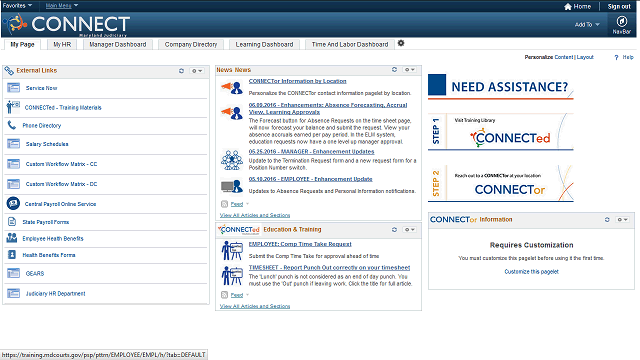This screenshot has width=640, height=360.
Task: Click the gear icon beside dashboard tabs
Action: [x=401, y=43]
